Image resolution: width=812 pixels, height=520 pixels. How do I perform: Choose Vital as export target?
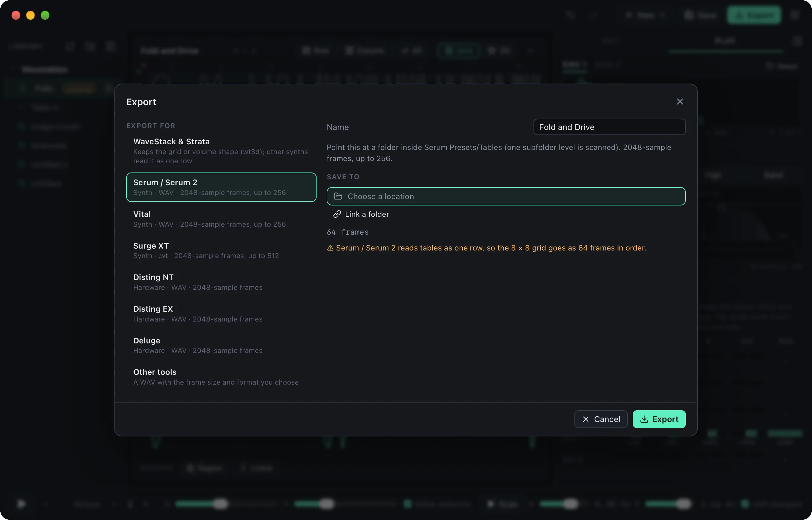click(221, 219)
